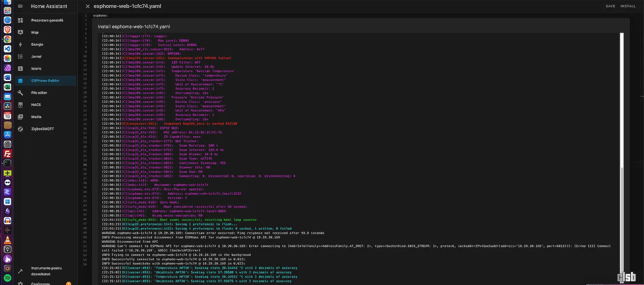Click the 'Install esphome-web-1cfc74.yaml' dialog title
The height and width of the screenshot is (285, 644).
134,27
